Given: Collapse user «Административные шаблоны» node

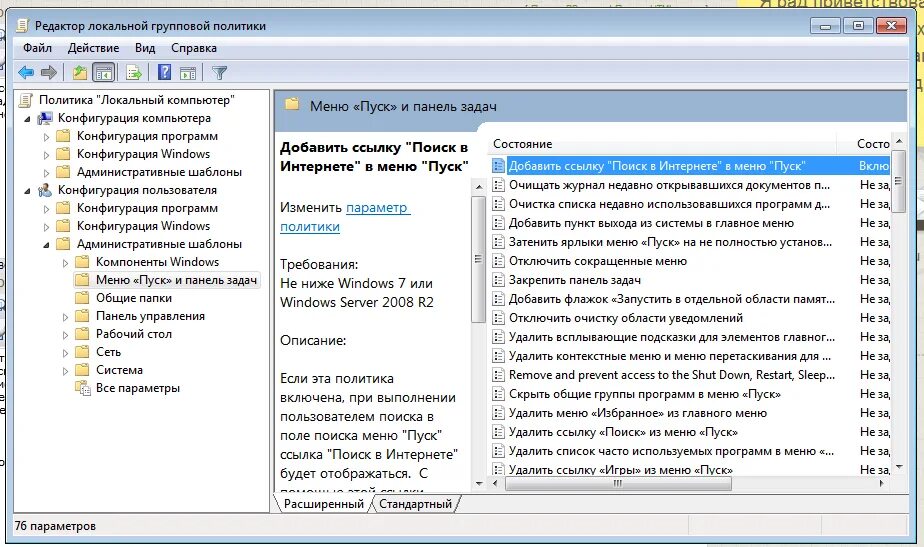Looking at the screenshot, I should pyautogui.click(x=46, y=245).
